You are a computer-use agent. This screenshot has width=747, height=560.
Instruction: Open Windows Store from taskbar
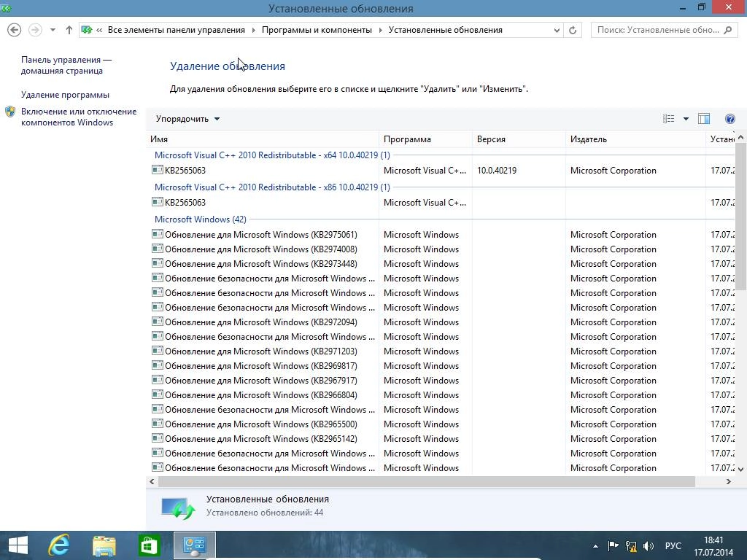tap(149, 545)
